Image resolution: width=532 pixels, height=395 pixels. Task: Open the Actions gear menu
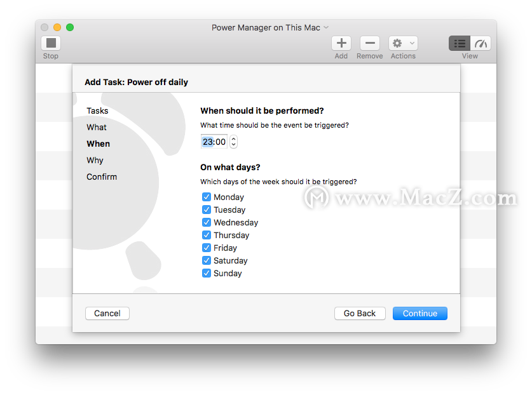coord(403,43)
